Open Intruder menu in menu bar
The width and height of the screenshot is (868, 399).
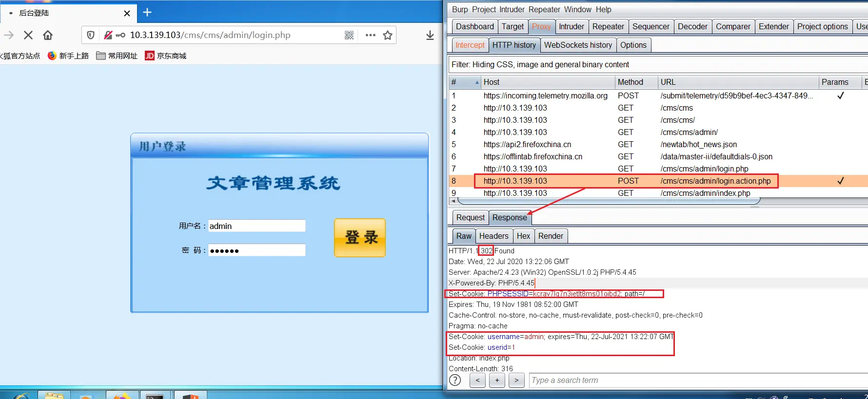[x=512, y=9]
